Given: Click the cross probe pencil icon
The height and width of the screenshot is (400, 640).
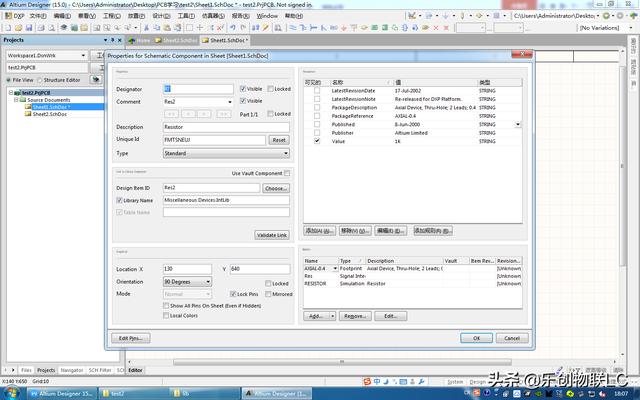Looking at the screenshot, I should 266,28.
